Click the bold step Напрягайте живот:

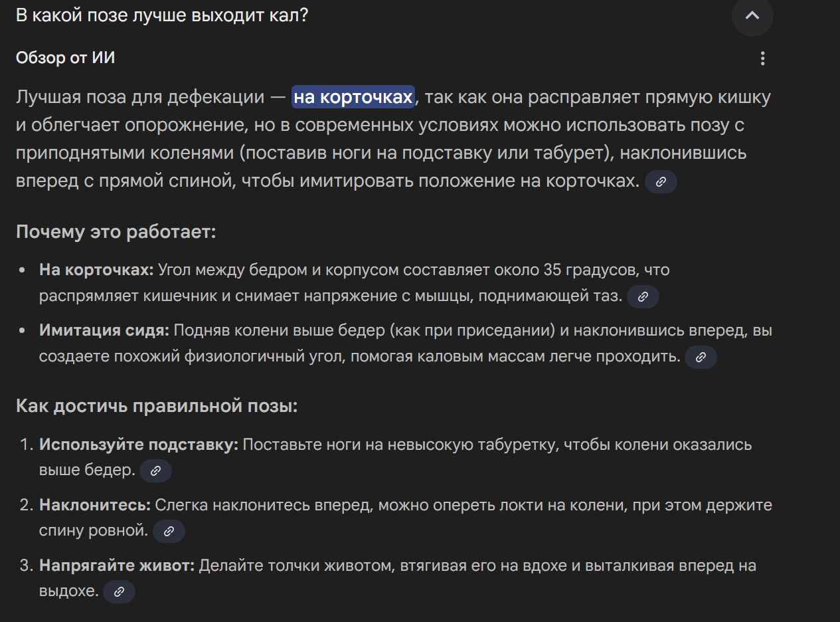(117, 566)
